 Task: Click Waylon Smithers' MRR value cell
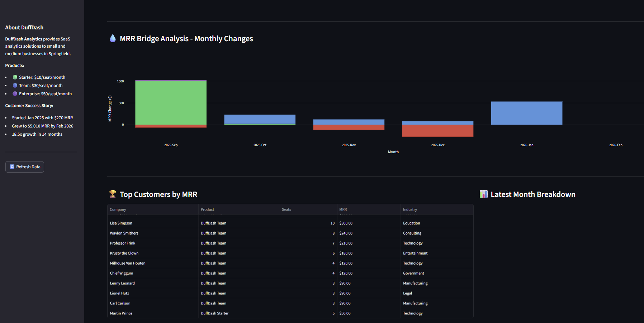[346, 233]
